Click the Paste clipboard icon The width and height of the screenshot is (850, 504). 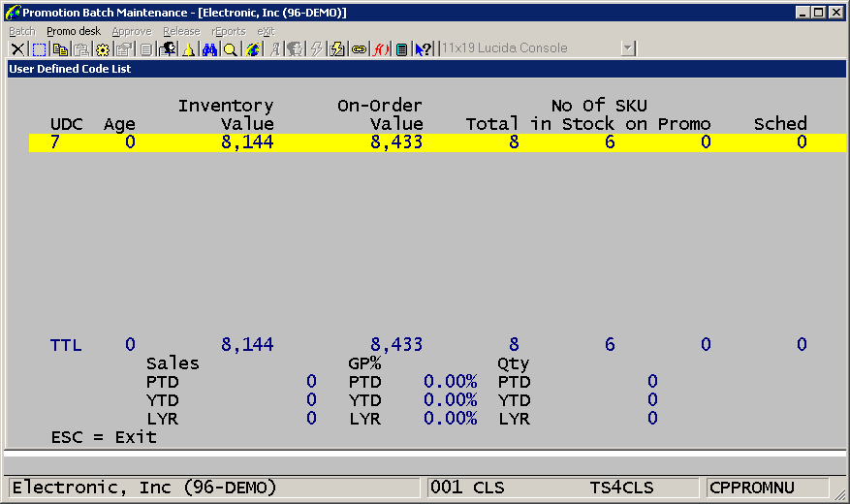pyautogui.click(x=81, y=49)
